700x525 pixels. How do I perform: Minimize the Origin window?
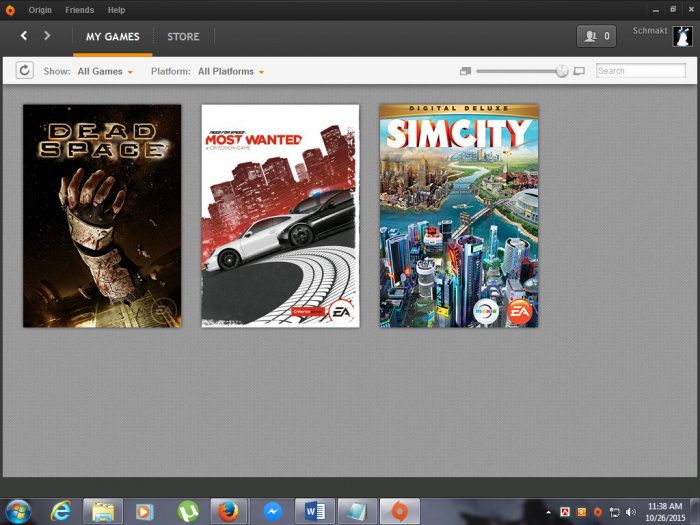tap(656, 10)
